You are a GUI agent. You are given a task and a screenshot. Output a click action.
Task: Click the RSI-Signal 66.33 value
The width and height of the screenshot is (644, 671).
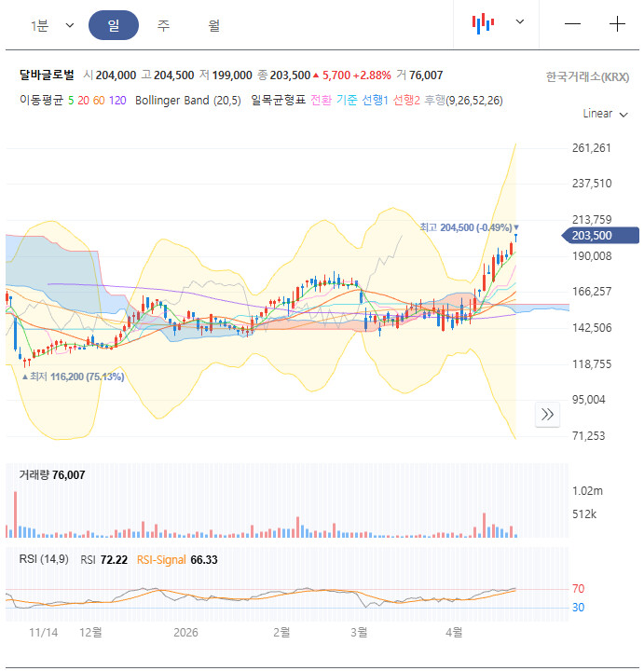coord(177,560)
